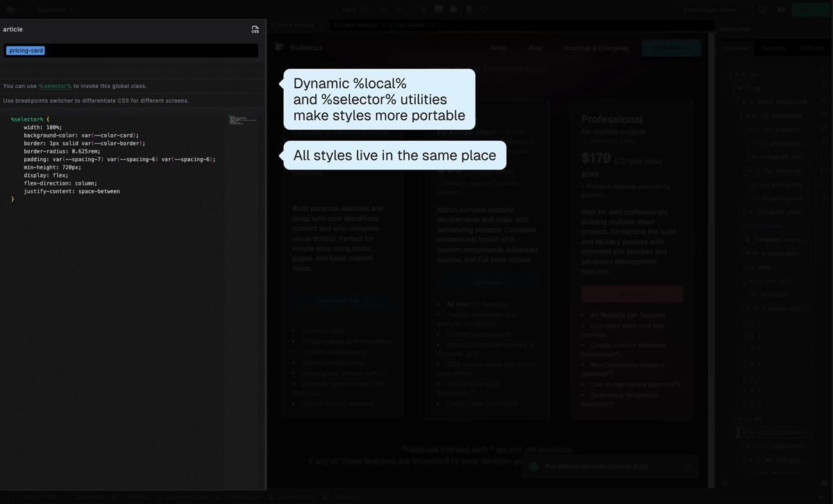Select the phone breakpoint icon
This screenshot has height=504, width=833.
coord(469,9)
